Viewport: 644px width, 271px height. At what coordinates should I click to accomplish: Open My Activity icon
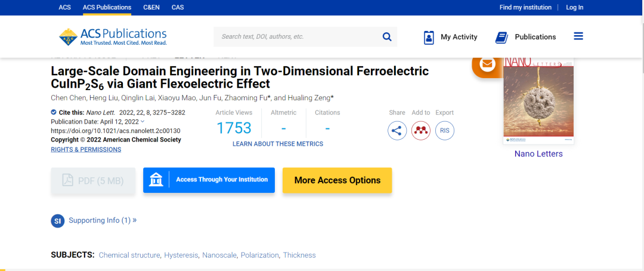429,37
